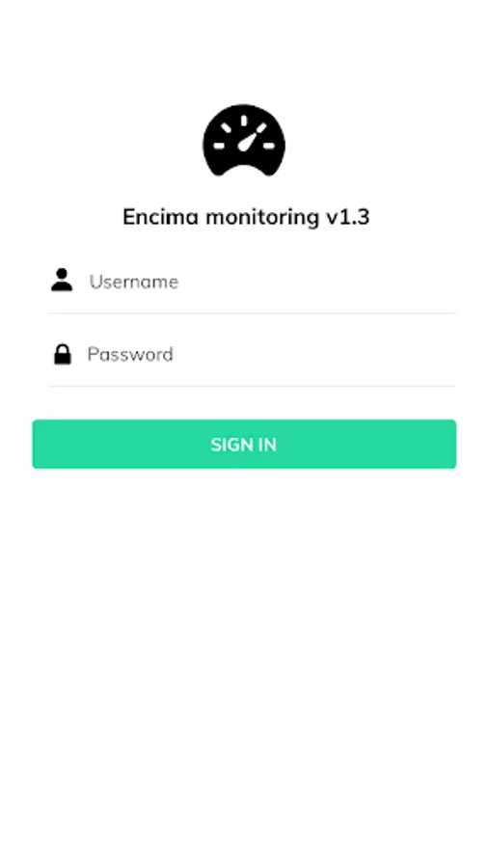Focus the Password input field
This screenshot has width=488, height=868.
pyautogui.click(x=253, y=354)
